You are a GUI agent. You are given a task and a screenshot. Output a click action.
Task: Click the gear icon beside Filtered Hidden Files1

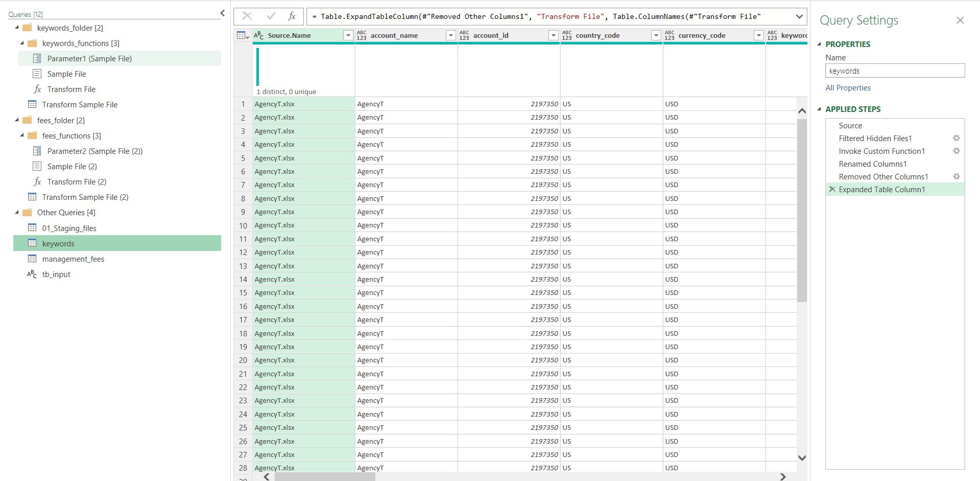click(x=957, y=138)
